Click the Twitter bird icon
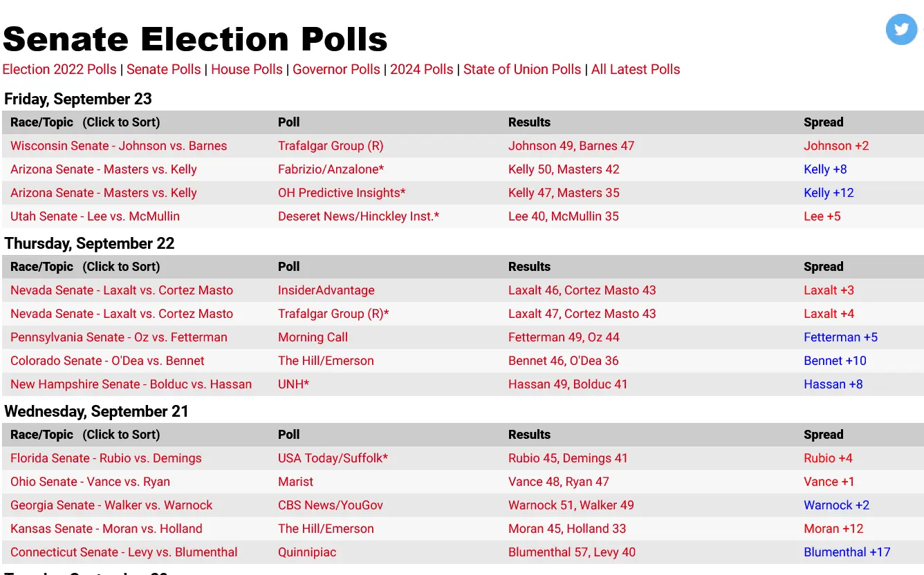Image resolution: width=924 pixels, height=575 pixels. click(x=901, y=30)
